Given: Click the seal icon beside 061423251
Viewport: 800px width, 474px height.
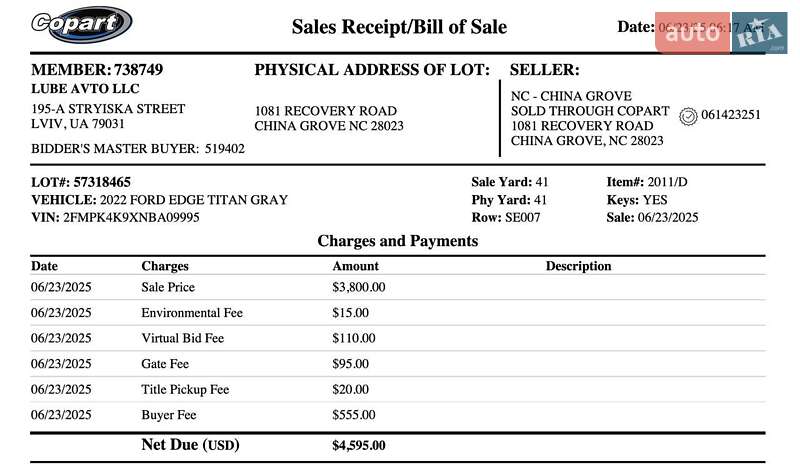Looking at the screenshot, I should (687, 116).
